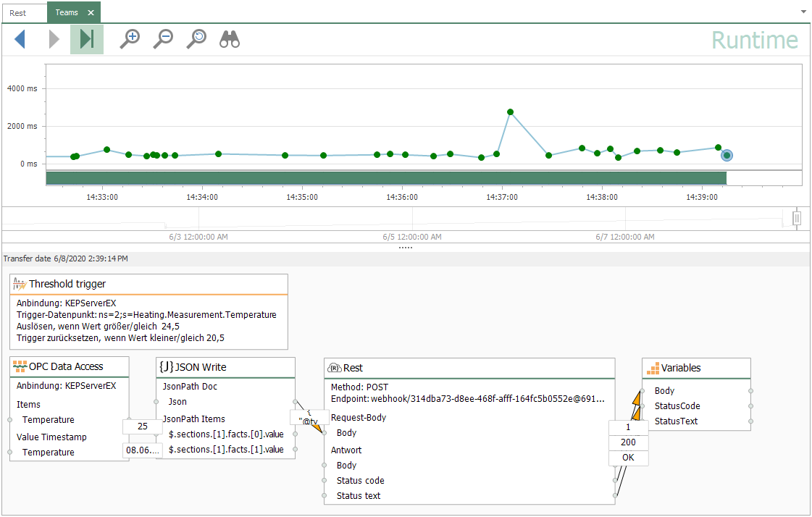Image resolution: width=812 pixels, height=517 pixels.
Task: Click the zoom in magnifier icon
Action: (x=130, y=39)
